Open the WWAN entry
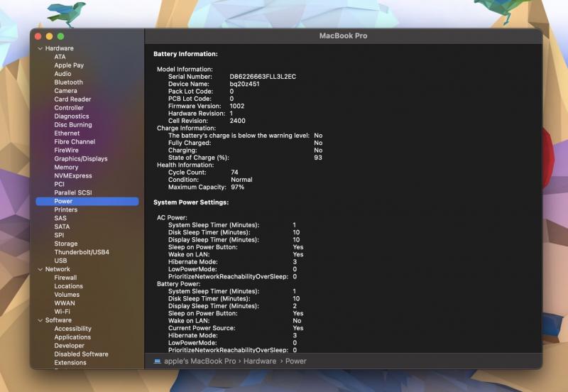This screenshot has width=568, height=392. coord(65,303)
